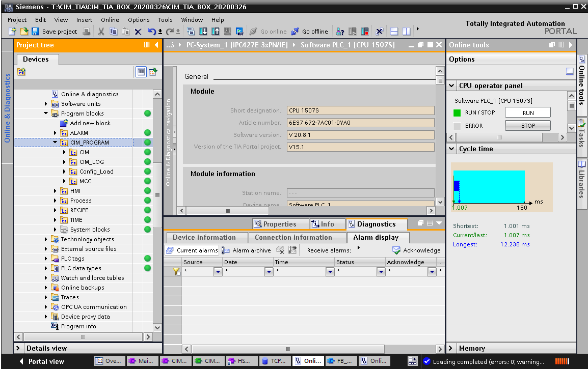
Task: Click the Upload from device icon
Action: (x=215, y=32)
